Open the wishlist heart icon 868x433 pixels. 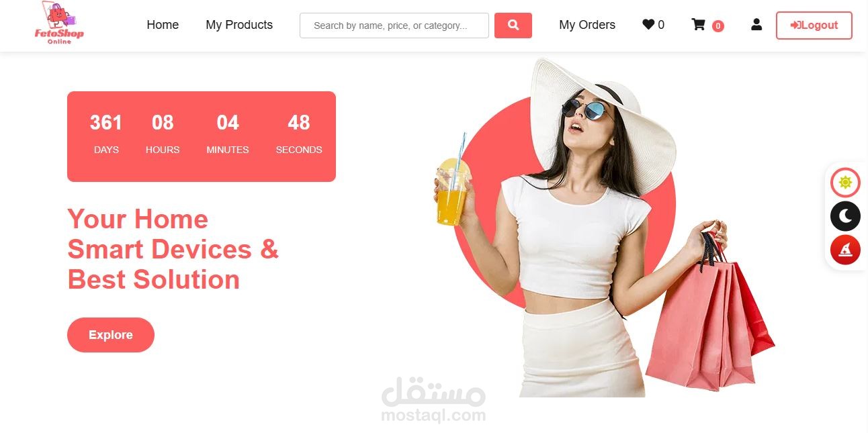coord(648,25)
